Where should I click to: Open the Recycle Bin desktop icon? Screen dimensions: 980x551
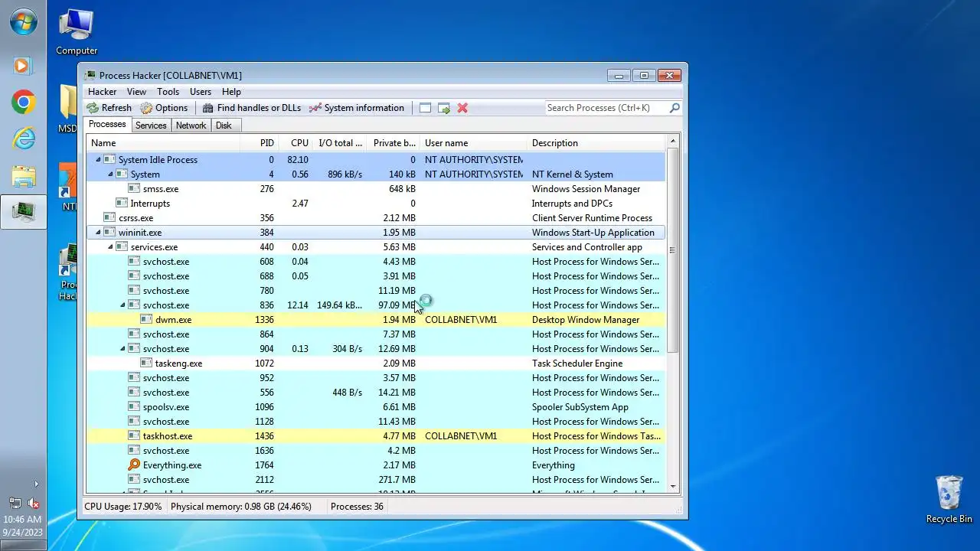pyautogui.click(x=949, y=500)
